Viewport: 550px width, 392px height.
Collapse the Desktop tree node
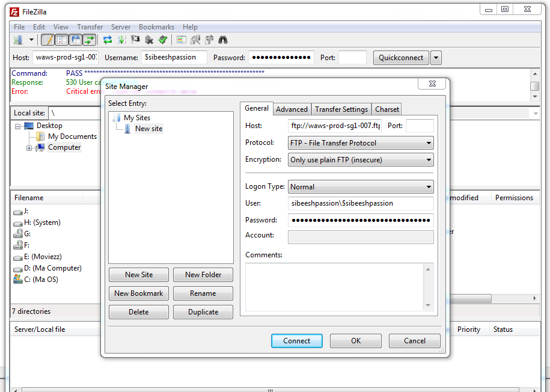click(17, 126)
